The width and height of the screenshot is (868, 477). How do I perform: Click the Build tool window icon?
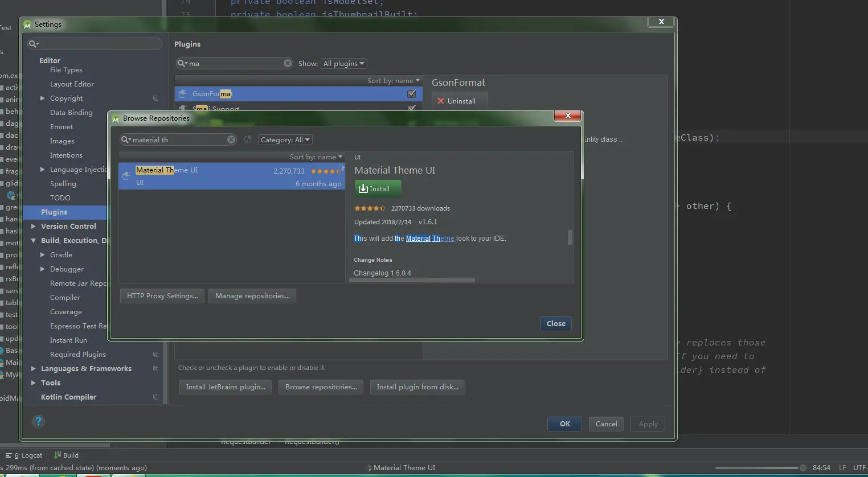coord(58,455)
